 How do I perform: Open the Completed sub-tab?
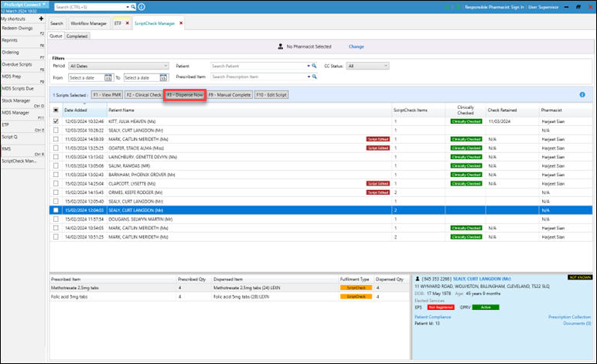coord(77,36)
